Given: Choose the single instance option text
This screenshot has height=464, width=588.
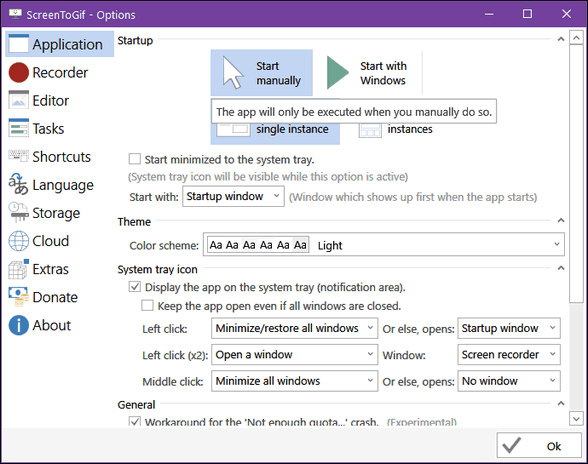Looking at the screenshot, I should tap(292, 129).
